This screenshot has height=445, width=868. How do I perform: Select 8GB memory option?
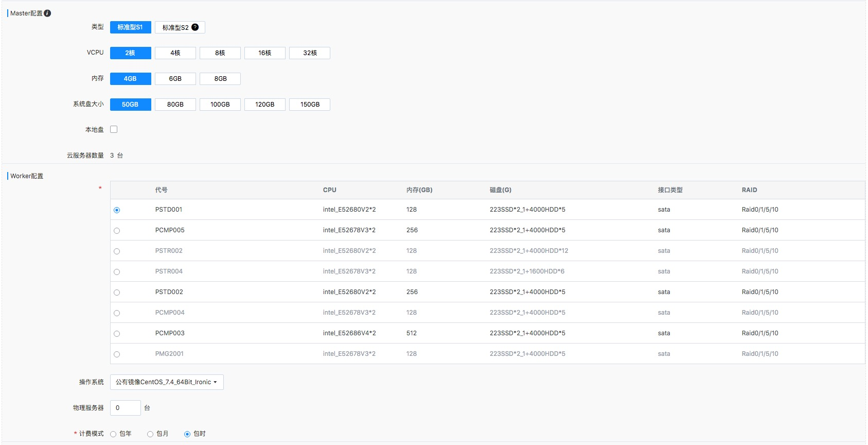pyautogui.click(x=220, y=79)
